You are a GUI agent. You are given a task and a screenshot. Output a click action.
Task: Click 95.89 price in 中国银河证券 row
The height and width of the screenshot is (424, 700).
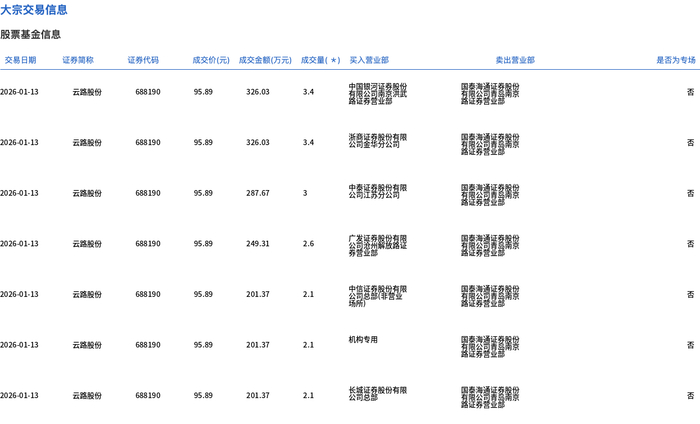[203, 92]
